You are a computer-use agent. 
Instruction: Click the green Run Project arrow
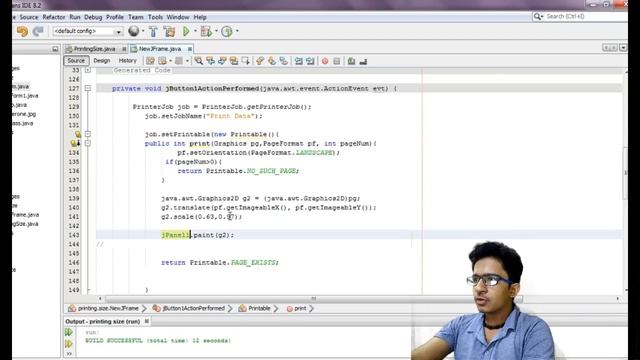pyautogui.click(x=186, y=31)
